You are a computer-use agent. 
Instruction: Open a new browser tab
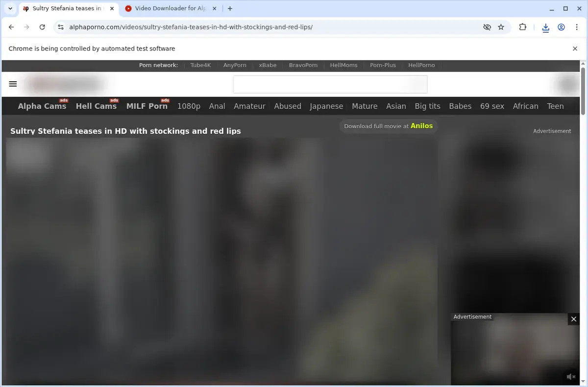point(230,8)
